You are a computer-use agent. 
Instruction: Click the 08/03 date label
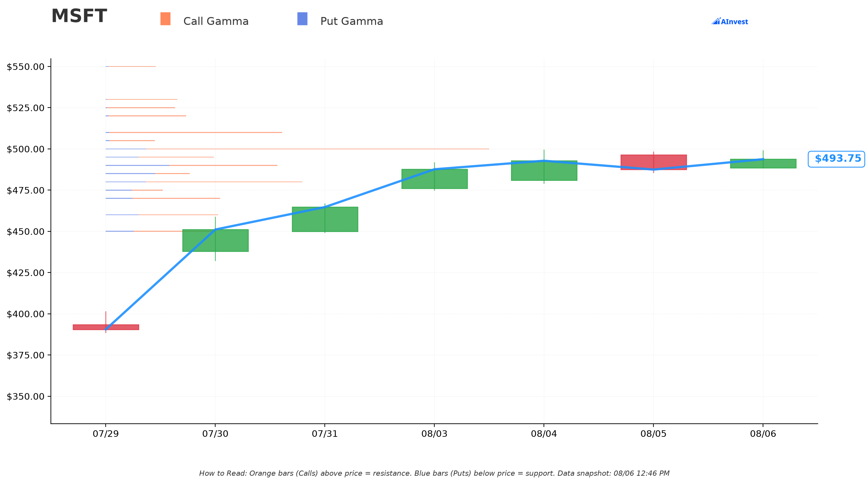(x=434, y=434)
